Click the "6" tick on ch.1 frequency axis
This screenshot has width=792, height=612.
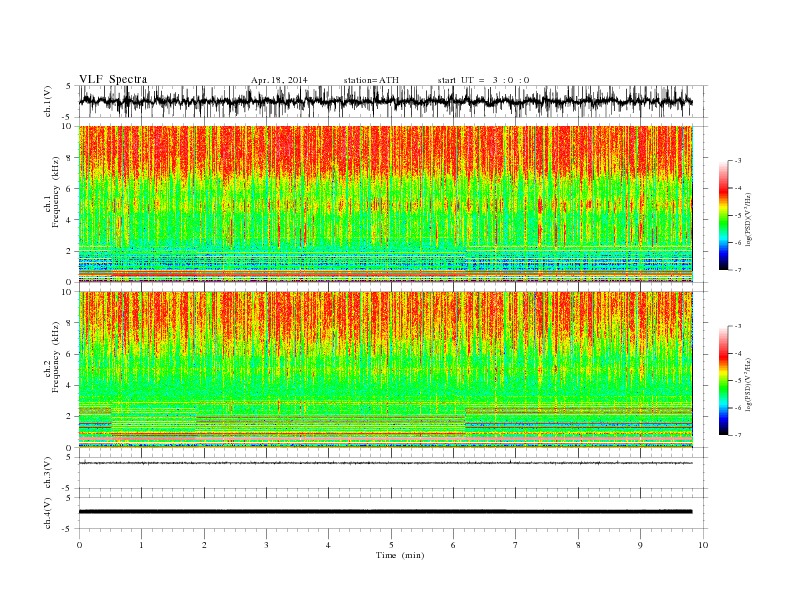click(69, 189)
